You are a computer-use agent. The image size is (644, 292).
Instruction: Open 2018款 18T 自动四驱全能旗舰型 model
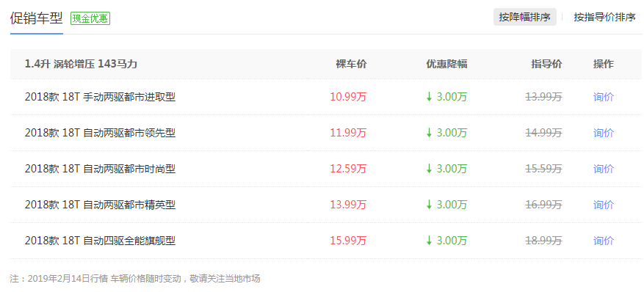point(100,241)
